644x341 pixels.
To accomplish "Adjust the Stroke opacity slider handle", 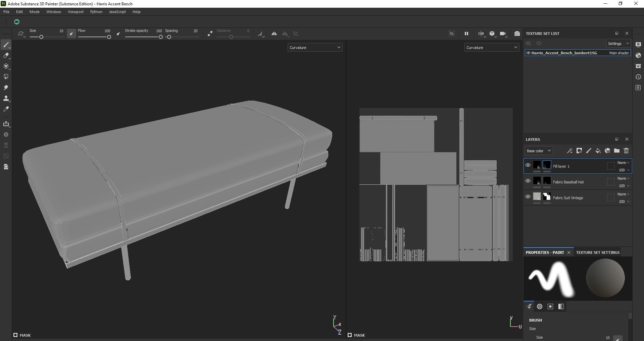I will pos(161,37).
